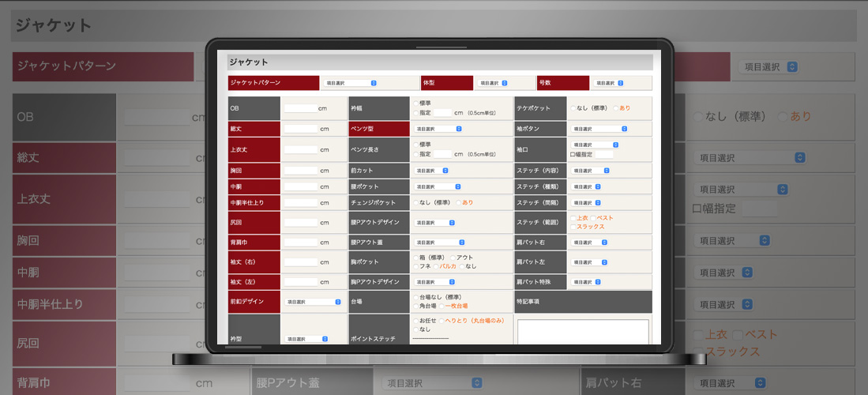This screenshot has width=868, height=395.
Task: Choose 台場なし（標準） for 台場
Action: pos(415,297)
